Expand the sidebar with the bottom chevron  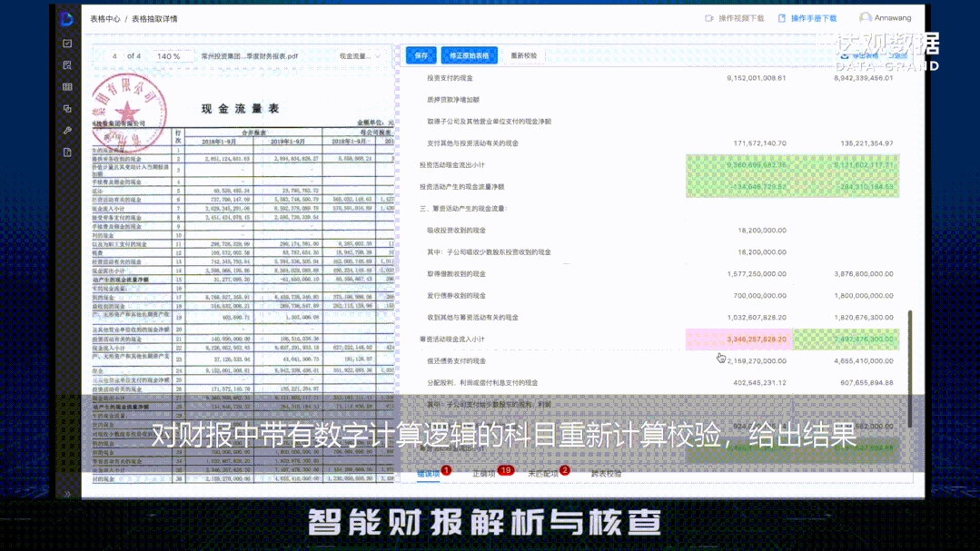click(x=67, y=494)
